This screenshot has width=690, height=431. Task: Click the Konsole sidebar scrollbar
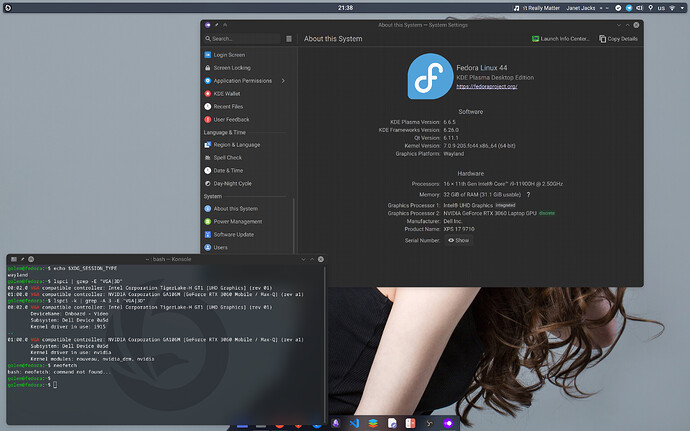325,343
